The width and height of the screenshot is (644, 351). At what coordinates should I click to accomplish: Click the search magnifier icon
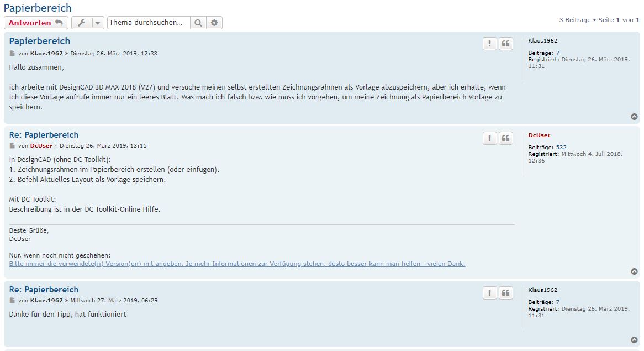tap(198, 23)
